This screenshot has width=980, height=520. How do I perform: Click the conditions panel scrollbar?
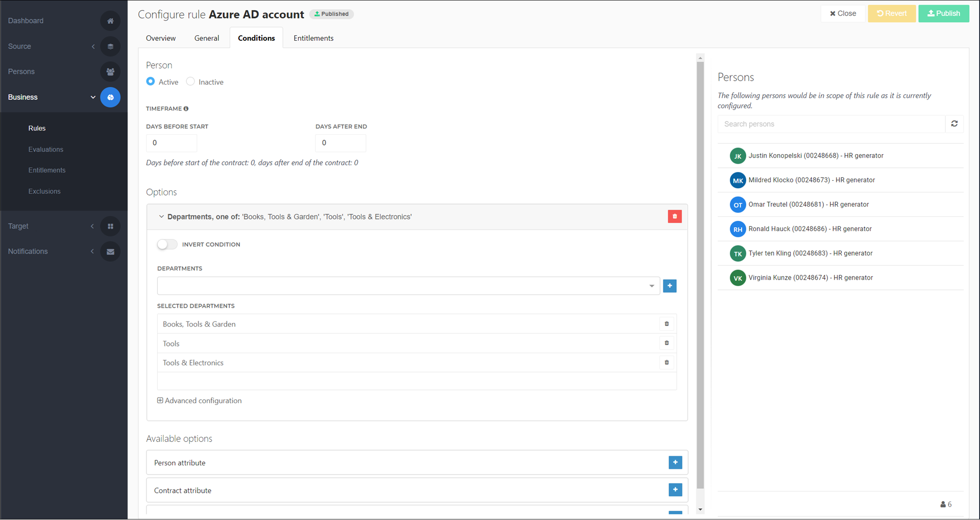(700, 276)
